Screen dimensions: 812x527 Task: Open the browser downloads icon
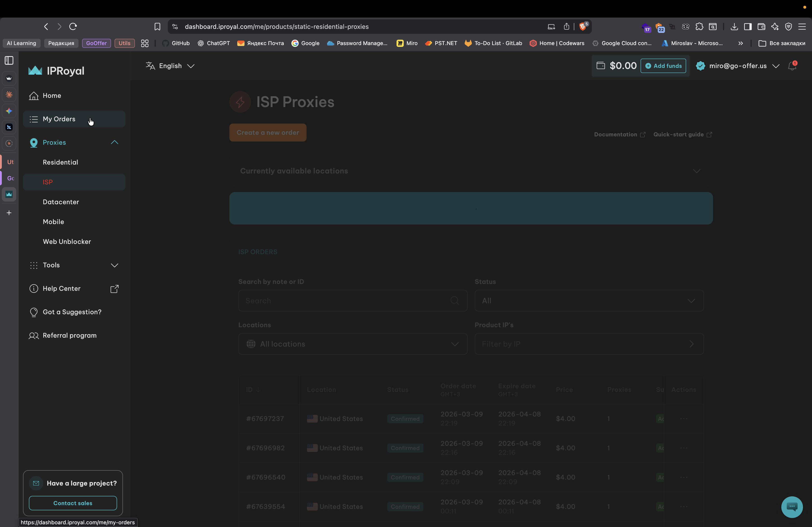(x=734, y=27)
